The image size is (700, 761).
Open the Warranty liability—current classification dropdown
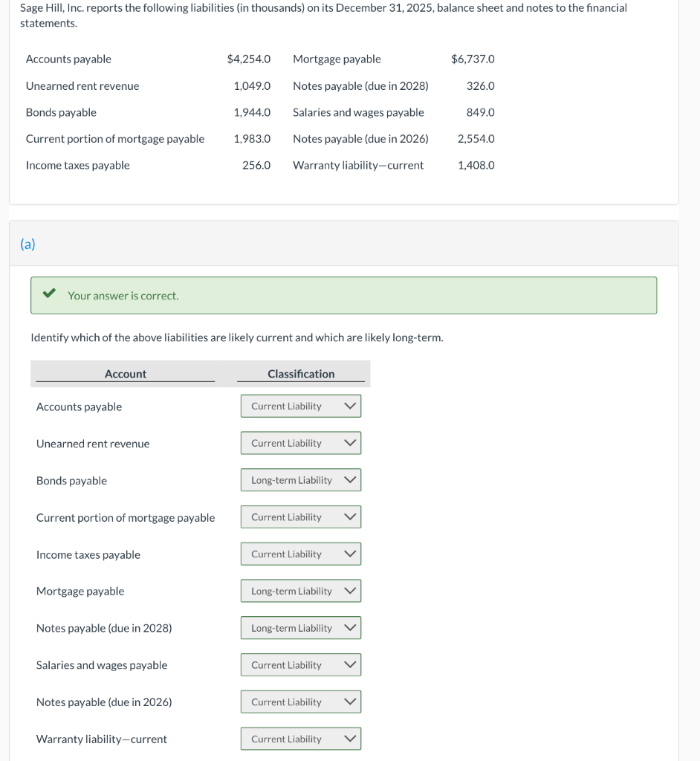pyautogui.click(x=300, y=738)
